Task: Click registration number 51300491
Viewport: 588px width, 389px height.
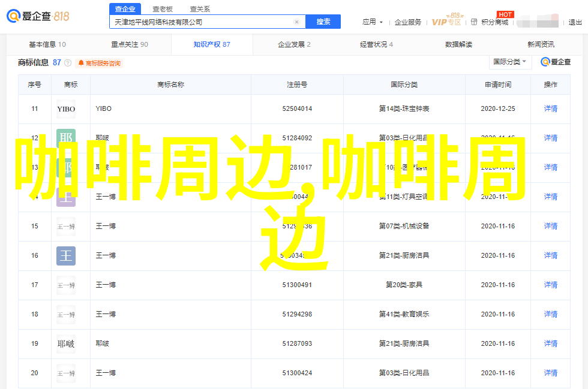Action: click(297, 285)
